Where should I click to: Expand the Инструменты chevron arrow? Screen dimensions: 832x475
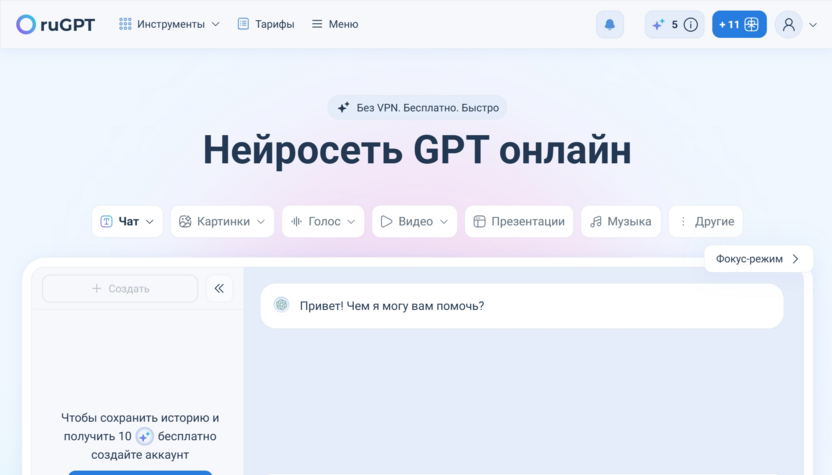(215, 24)
